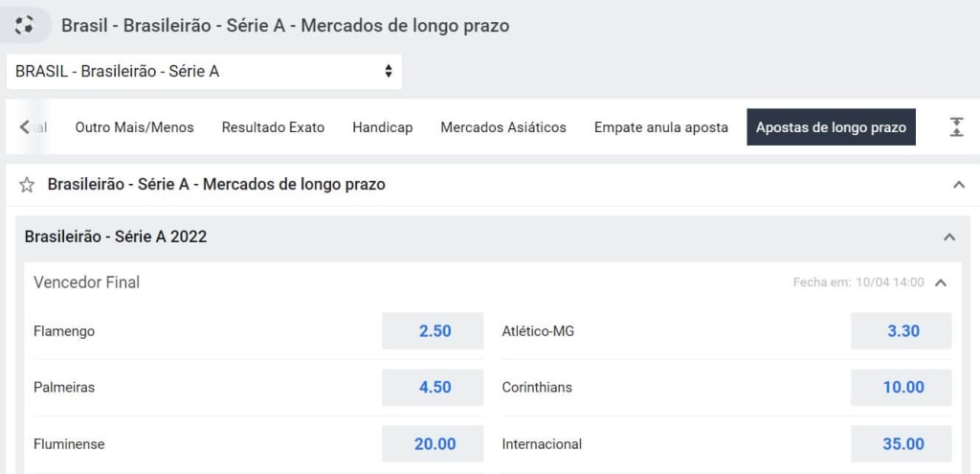Image resolution: width=980 pixels, height=474 pixels.
Task: Switch to Outro Mais/Menos tab
Action: (x=134, y=127)
